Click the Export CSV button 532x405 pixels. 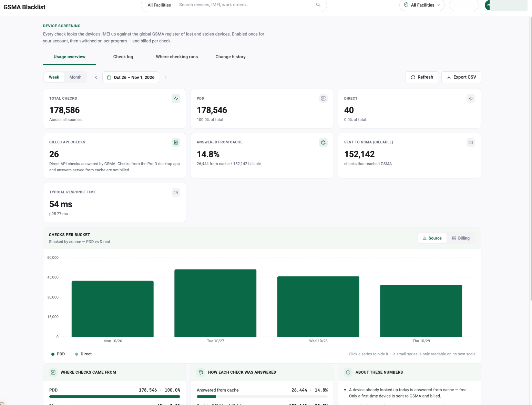click(461, 77)
